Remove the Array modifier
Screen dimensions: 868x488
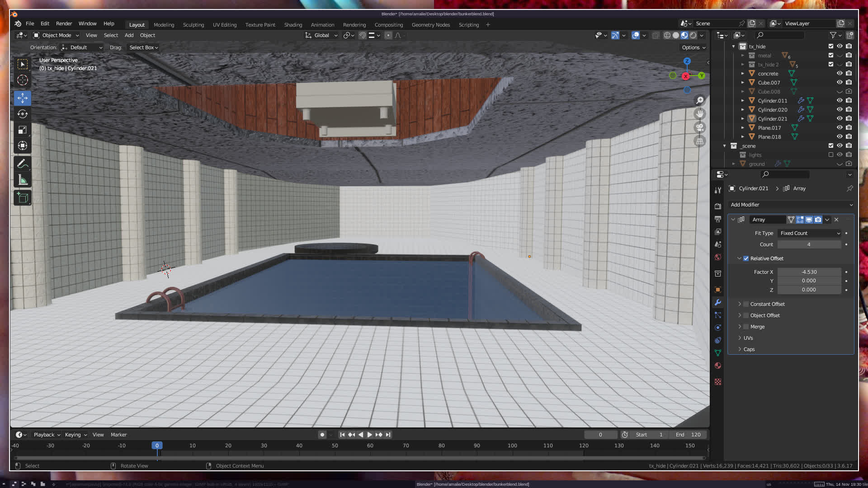[x=836, y=220]
